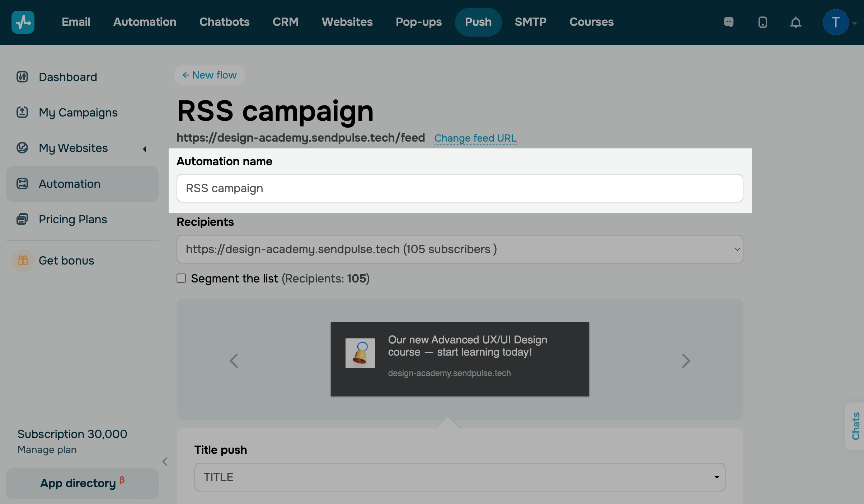The height and width of the screenshot is (504, 864).
Task: Click the Pricing Plans sidebar icon
Action: click(x=22, y=219)
